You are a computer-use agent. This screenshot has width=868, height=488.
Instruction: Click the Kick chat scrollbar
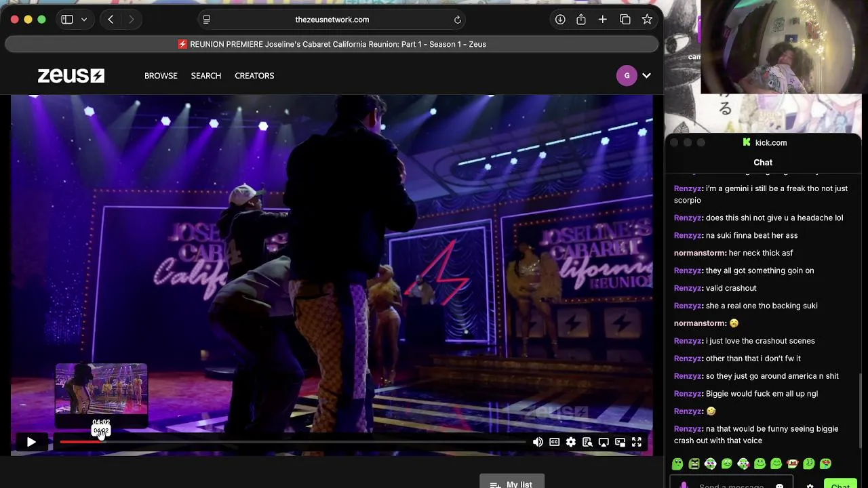(x=860, y=410)
